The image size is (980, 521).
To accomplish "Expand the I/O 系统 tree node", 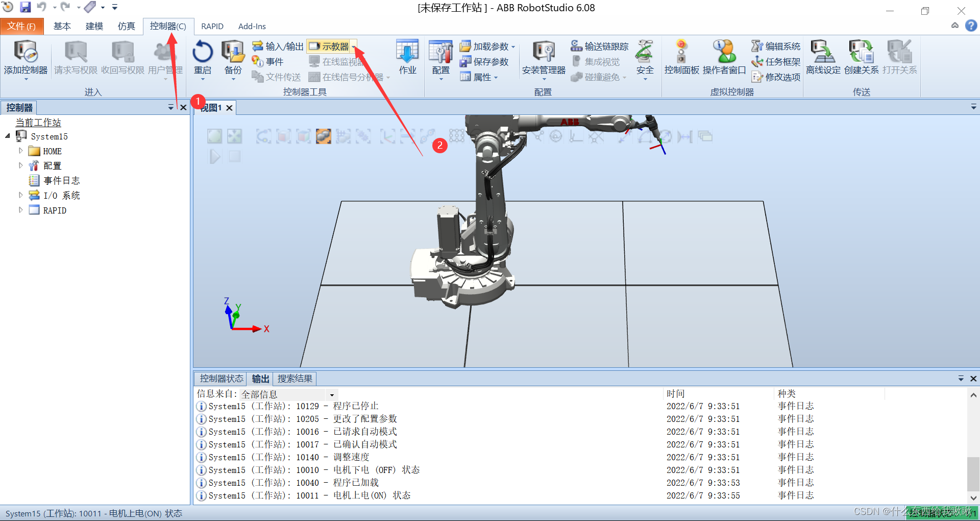I will tap(20, 195).
